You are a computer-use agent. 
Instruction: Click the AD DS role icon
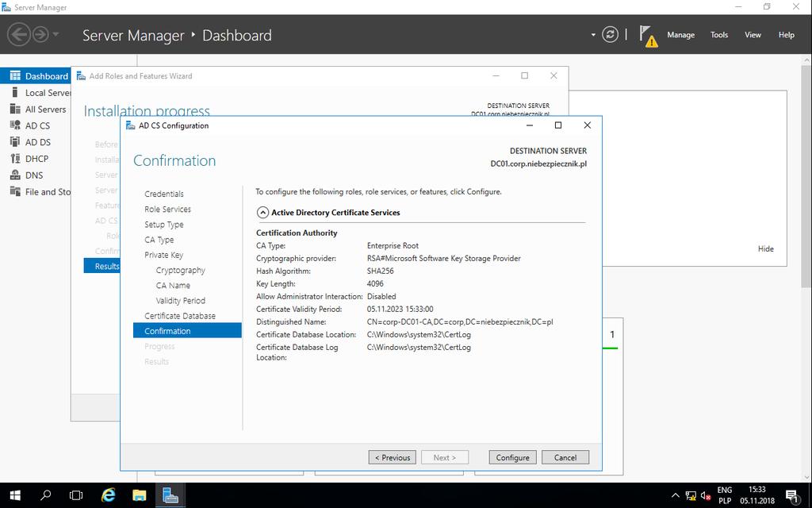15,142
